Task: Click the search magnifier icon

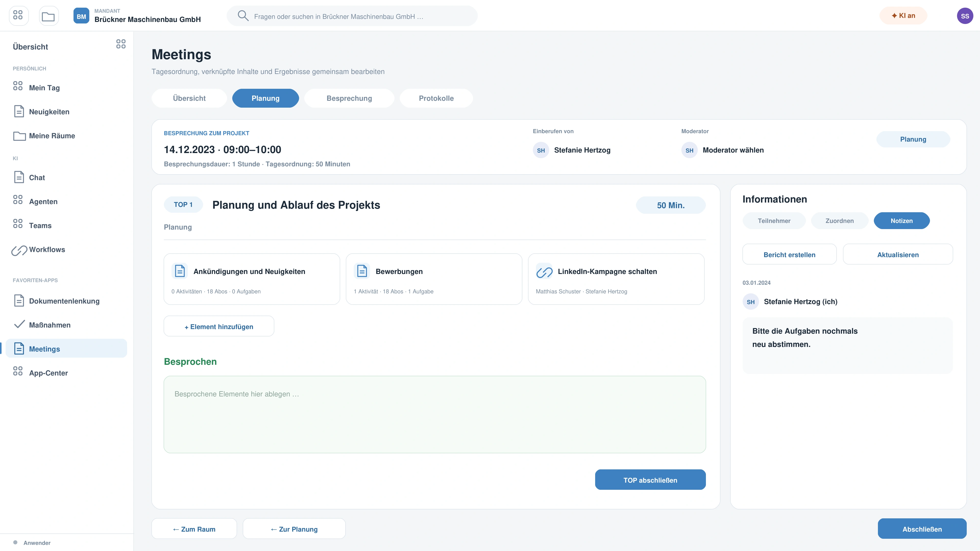Action: [x=243, y=16]
